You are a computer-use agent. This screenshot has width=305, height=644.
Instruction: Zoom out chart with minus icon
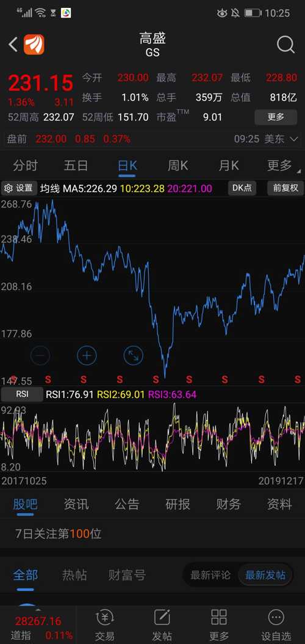point(40,355)
